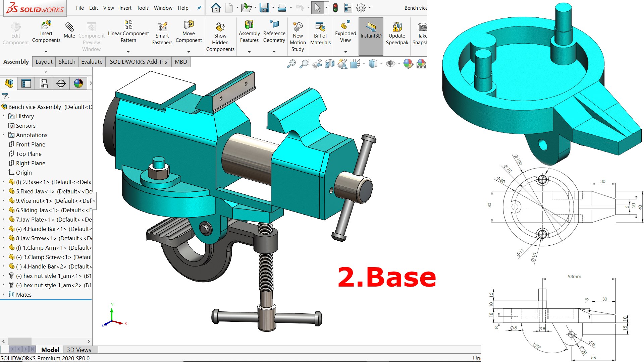Click the Zoom to Fit icon
The image size is (644, 362).
tap(291, 64)
